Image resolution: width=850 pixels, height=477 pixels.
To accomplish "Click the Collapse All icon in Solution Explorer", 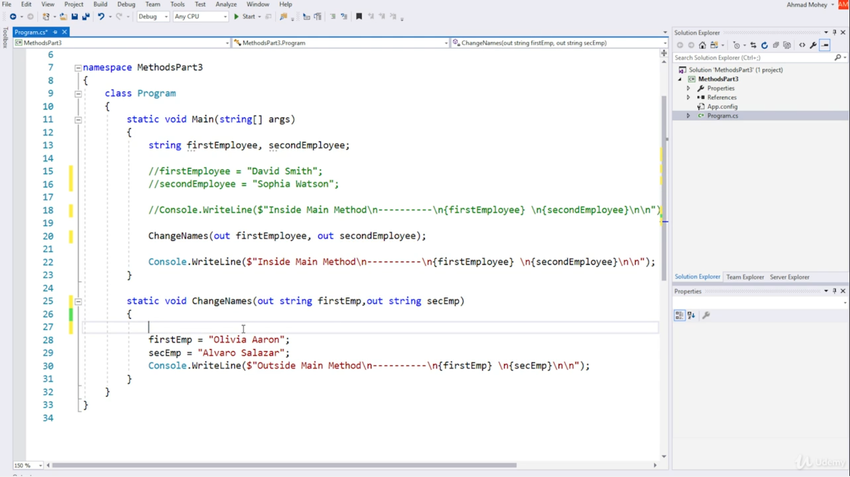I will [776, 46].
